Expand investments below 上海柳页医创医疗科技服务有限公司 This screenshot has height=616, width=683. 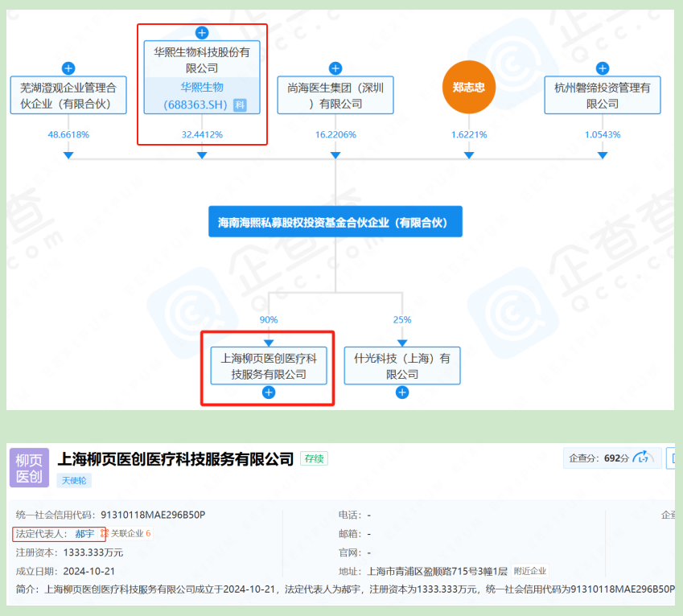(269, 392)
